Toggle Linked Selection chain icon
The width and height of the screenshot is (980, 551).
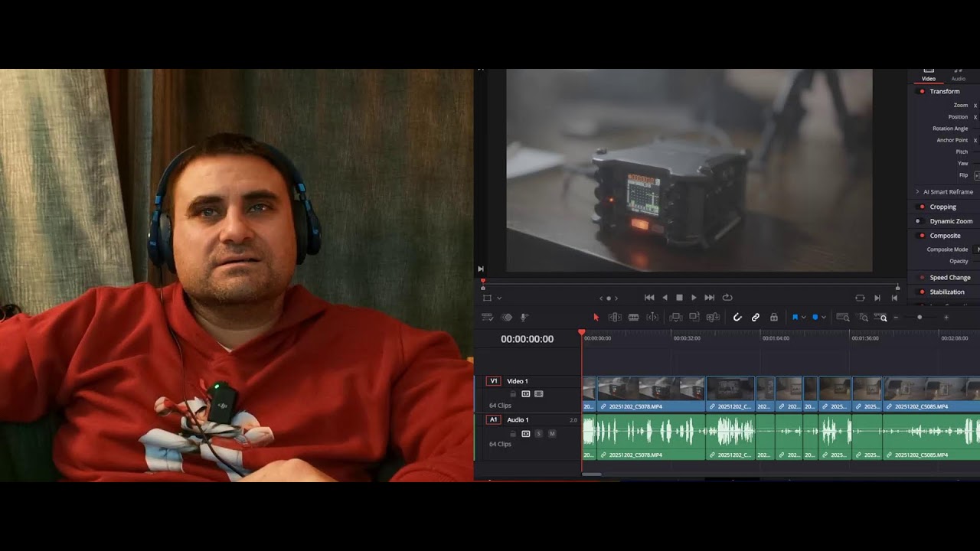coord(756,317)
